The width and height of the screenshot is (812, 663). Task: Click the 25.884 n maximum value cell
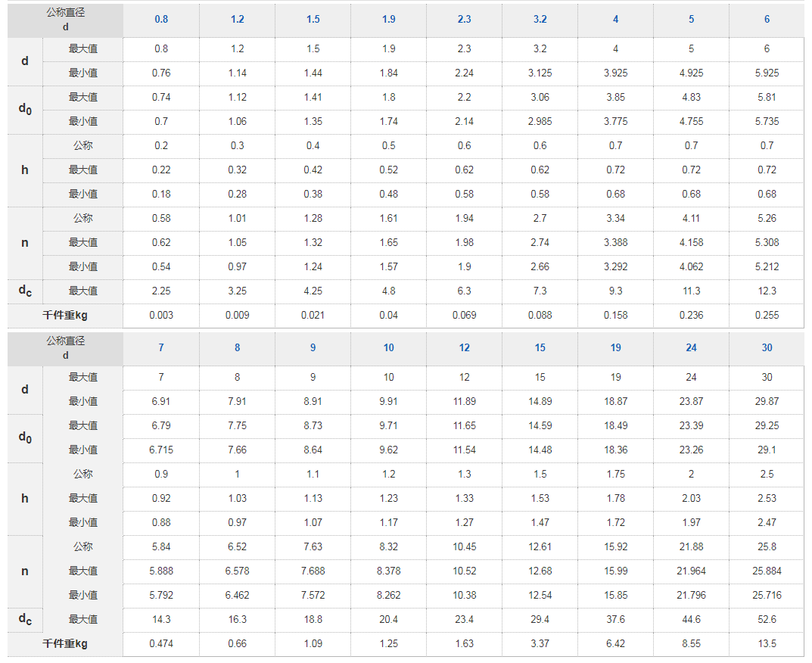(767, 571)
